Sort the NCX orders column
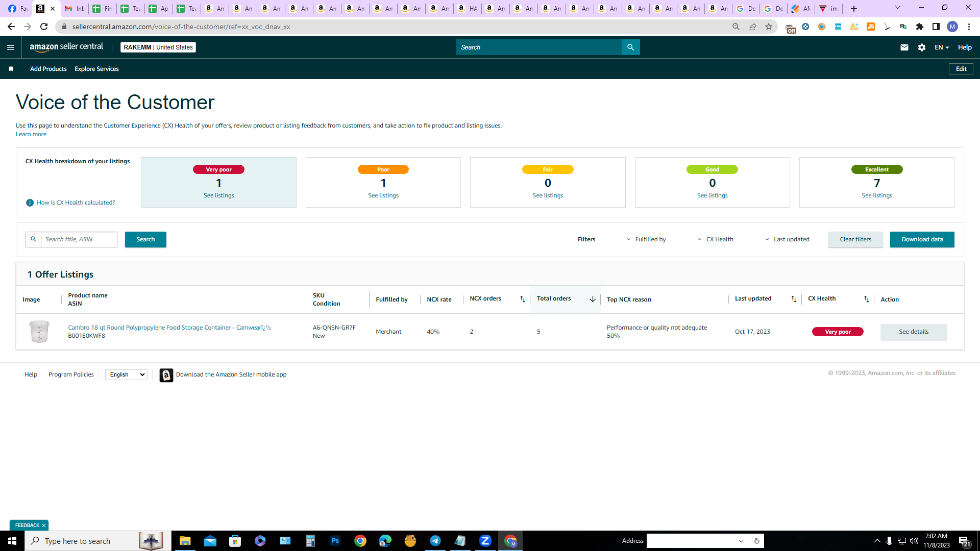Screen dimensions: 980x551 tap(522, 299)
